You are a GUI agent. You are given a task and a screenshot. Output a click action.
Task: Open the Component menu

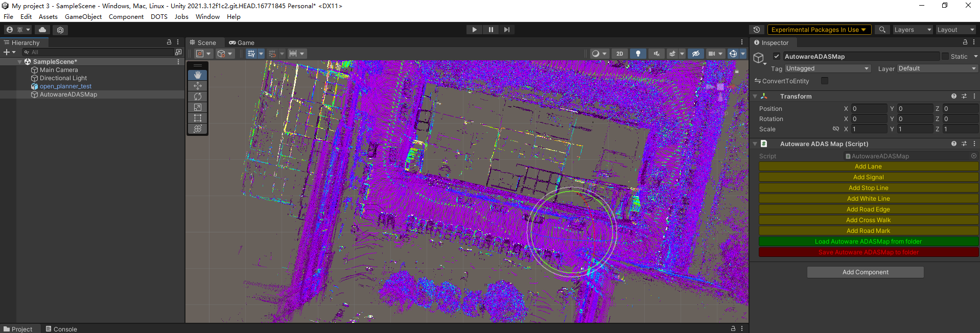(126, 17)
